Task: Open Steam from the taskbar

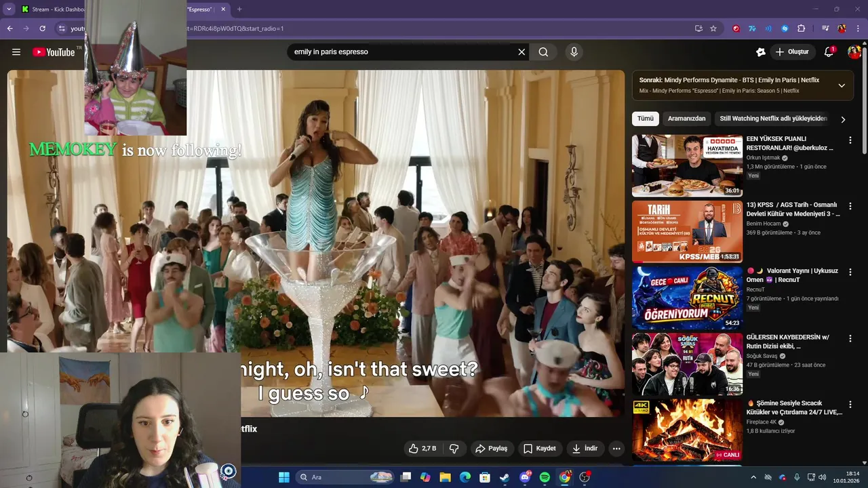Action: 505,477
